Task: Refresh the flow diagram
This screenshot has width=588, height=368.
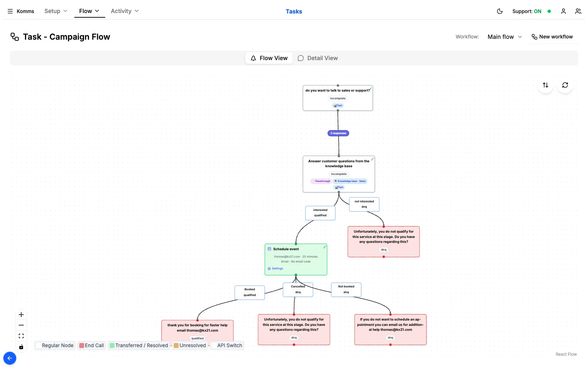Action: click(565, 85)
